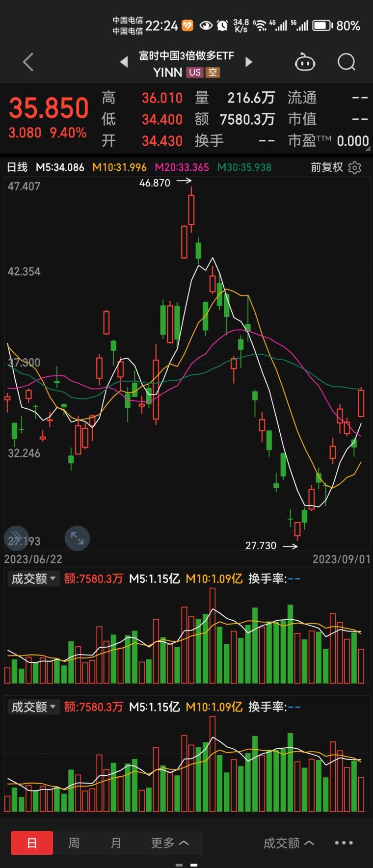Tap the alarm clock status icon

pyautogui.click(x=222, y=26)
